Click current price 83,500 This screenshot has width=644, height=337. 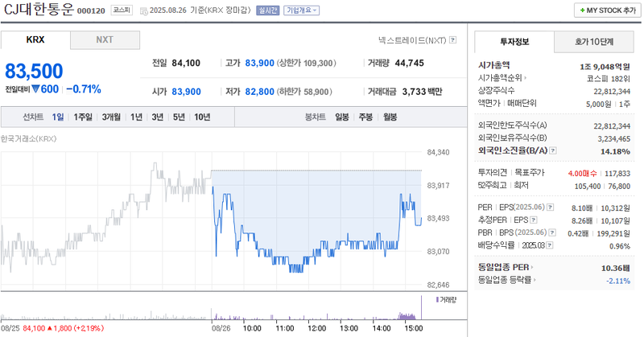point(34,71)
